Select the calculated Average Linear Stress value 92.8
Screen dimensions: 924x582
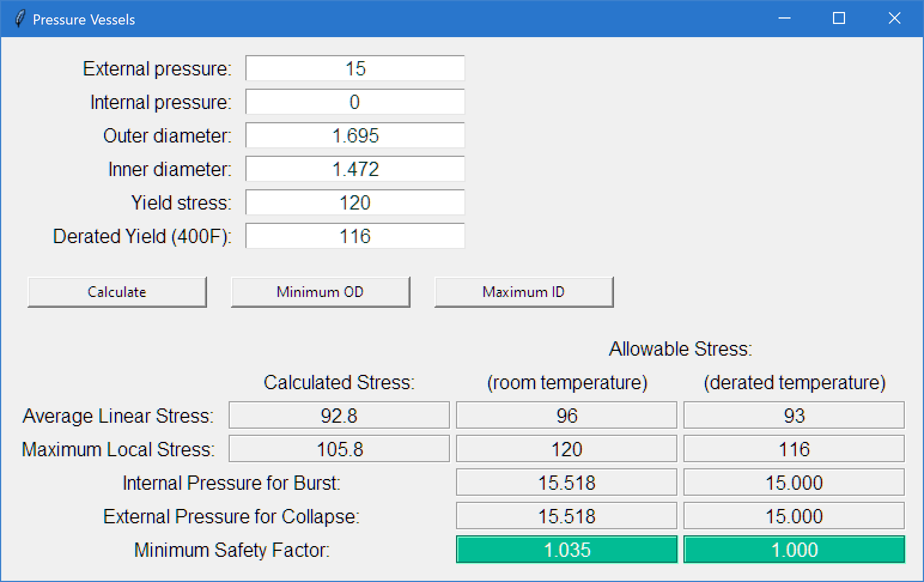pyautogui.click(x=339, y=416)
